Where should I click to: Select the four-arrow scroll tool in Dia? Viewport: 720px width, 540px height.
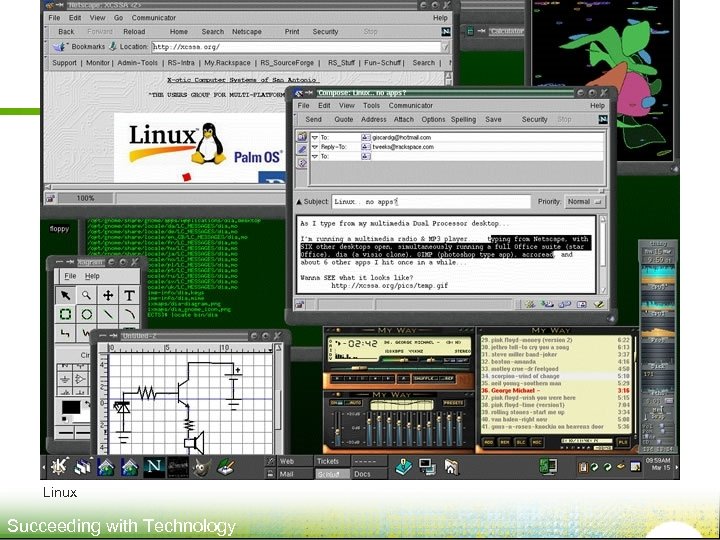pyautogui.click(x=108, y=295)
